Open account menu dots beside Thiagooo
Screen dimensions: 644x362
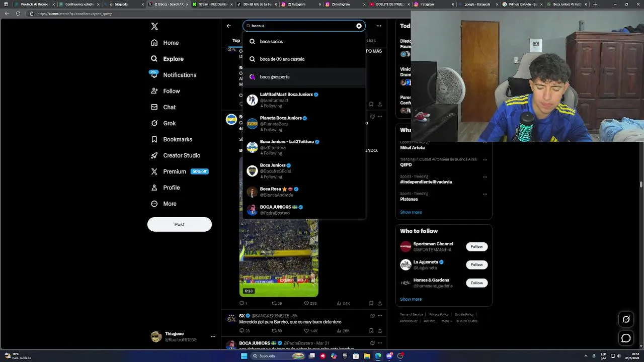213,336
